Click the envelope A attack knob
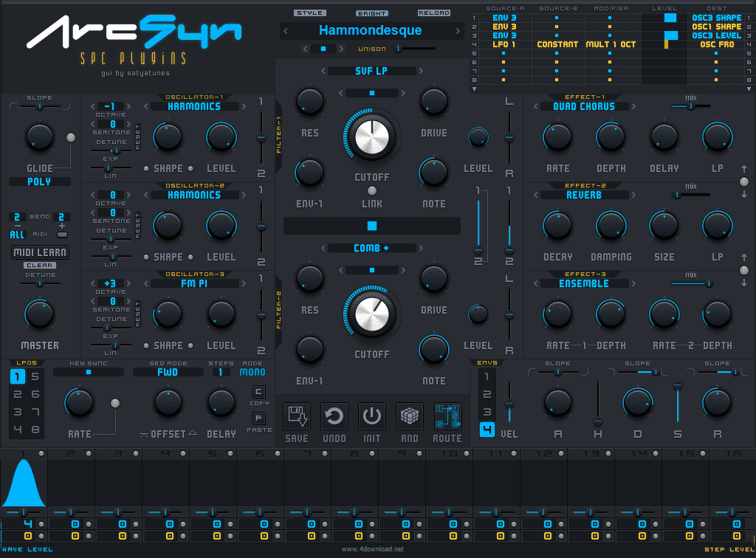Viewport: 756px width, 558px height. [558, 403]
